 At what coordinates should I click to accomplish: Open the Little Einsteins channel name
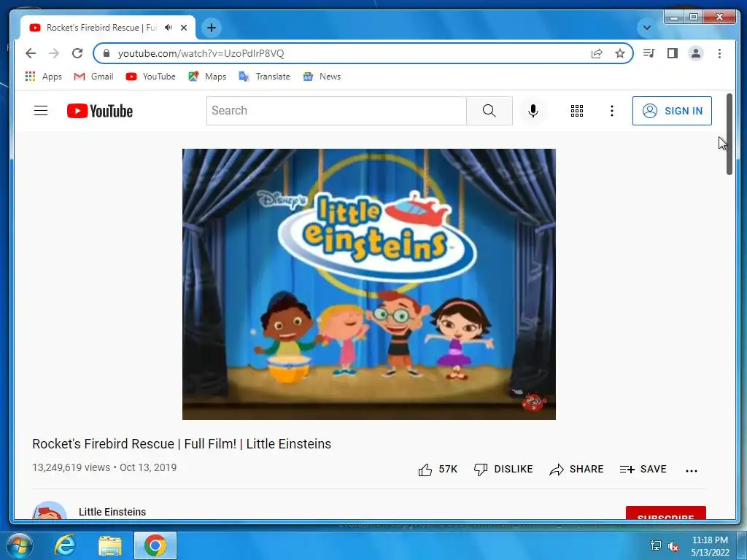(x=112, y=511)
